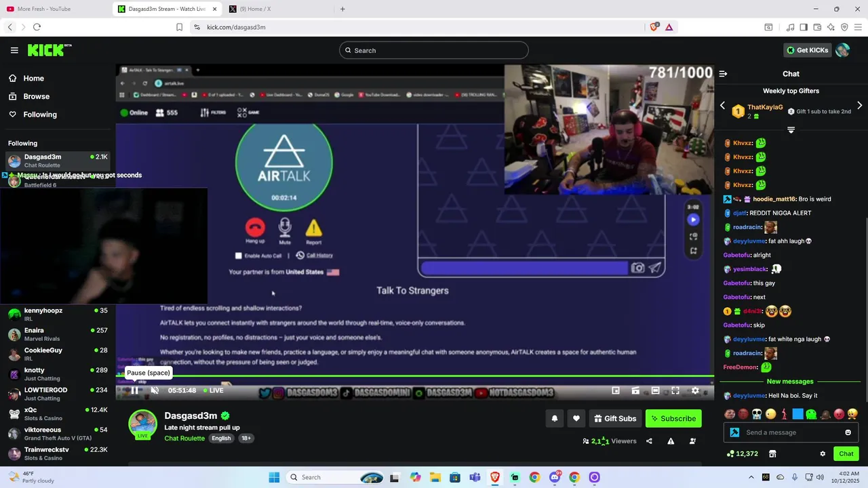The width and height of the screenshot is (868, 488).
Task: Pause the stream video
Action: 134,390
